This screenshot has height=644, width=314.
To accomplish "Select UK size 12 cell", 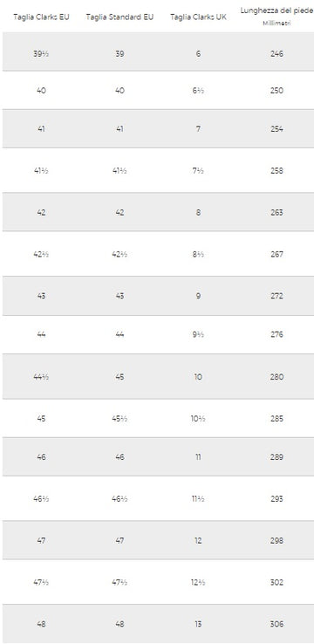I will pos(198,541).
